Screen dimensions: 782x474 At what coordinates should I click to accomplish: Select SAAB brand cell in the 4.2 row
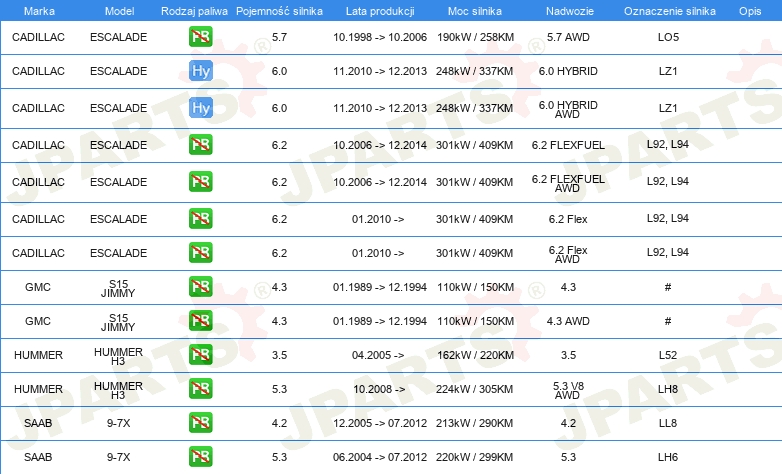38,423
